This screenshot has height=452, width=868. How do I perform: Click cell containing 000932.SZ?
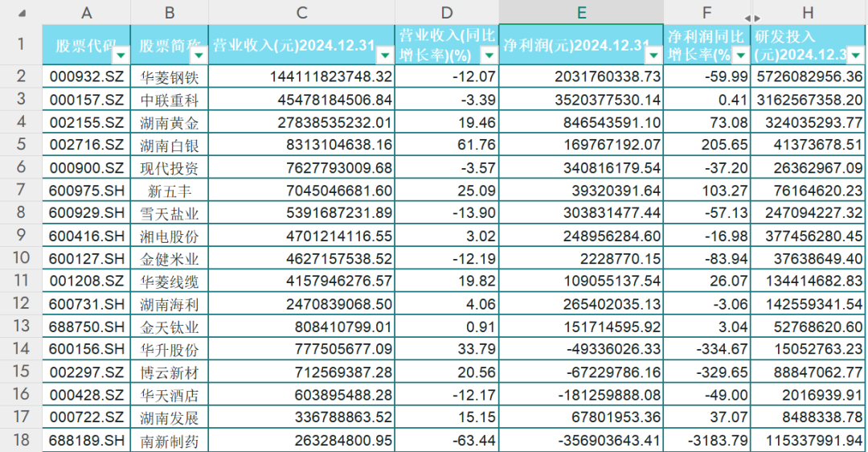click(x=86, y=76)
